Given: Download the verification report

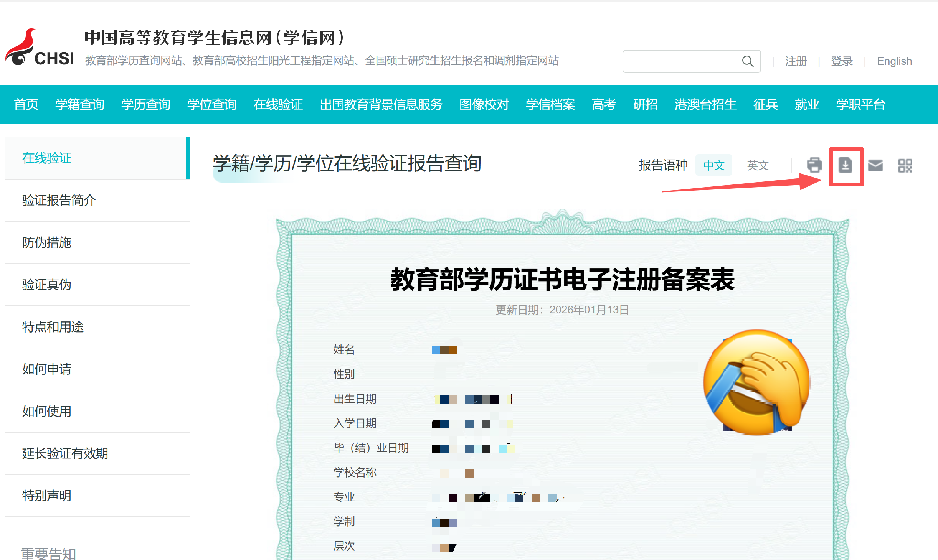Looking at the screenshot, I should tap(846, 165).
